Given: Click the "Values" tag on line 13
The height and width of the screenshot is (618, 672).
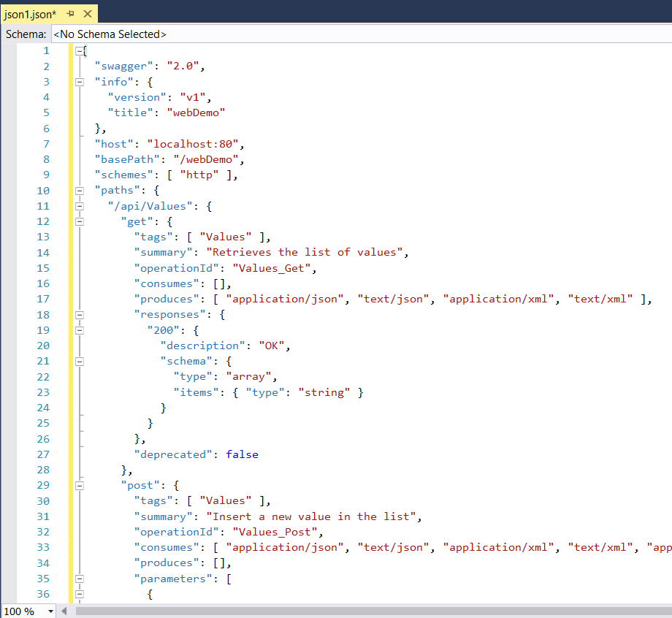Looking at the screenshot, I should click(x=226, y=237).
